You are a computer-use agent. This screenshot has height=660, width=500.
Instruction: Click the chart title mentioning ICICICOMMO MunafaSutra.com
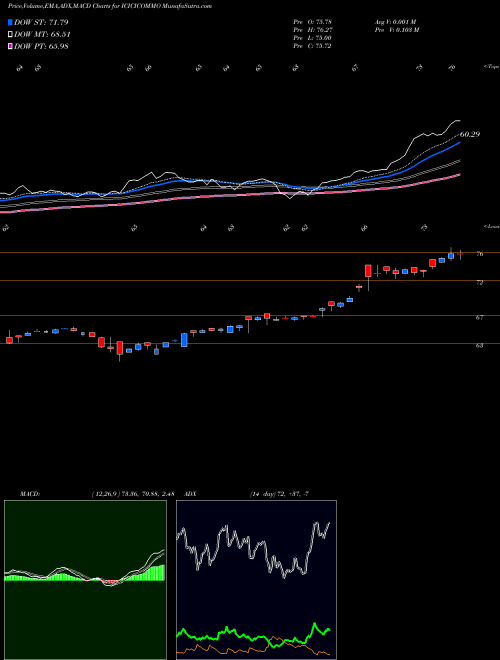110,6
